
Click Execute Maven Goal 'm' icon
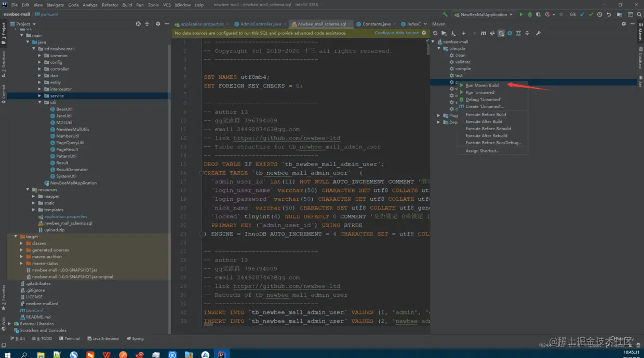point(484,33)
